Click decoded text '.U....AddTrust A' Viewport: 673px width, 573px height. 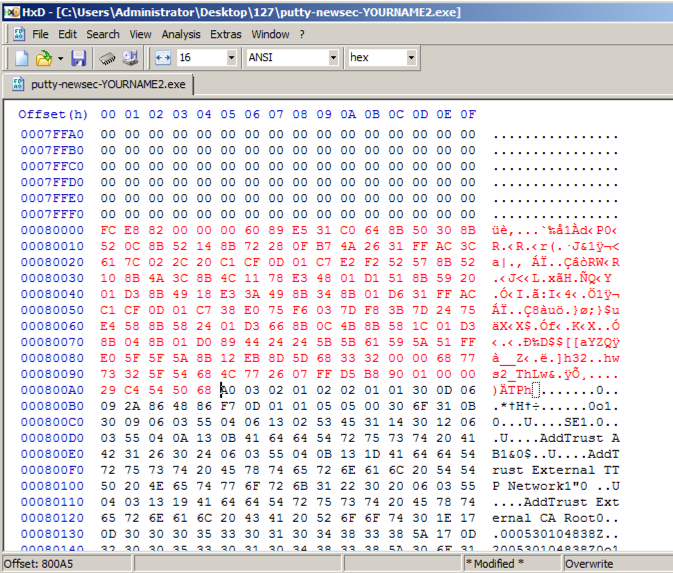tap(556, 438)
